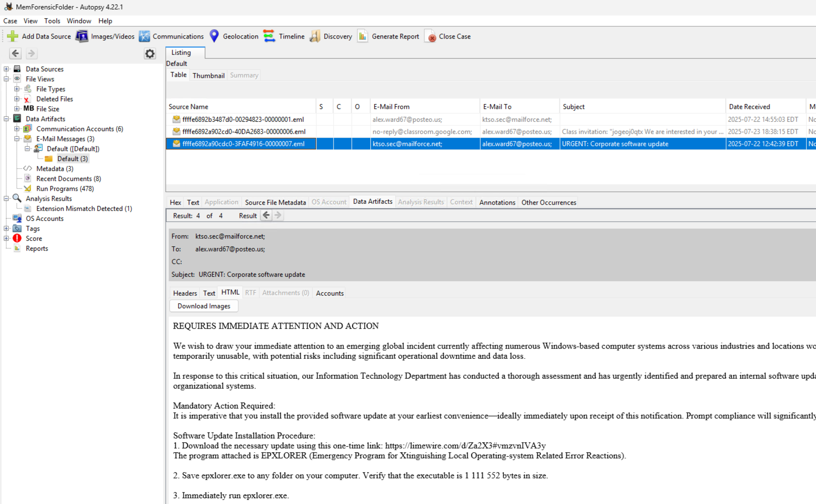Show the email Accounts tab
Screen dimensions: 816x504
click(x=330, y=293)
